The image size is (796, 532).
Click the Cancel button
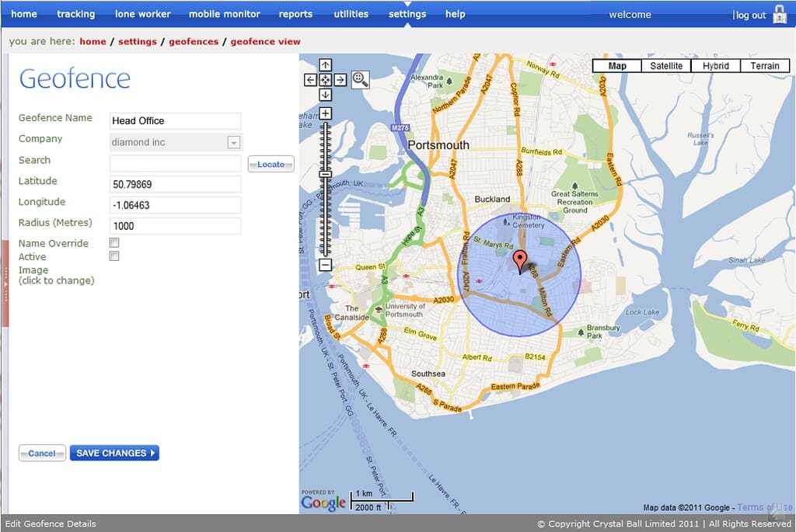(42, 453)
